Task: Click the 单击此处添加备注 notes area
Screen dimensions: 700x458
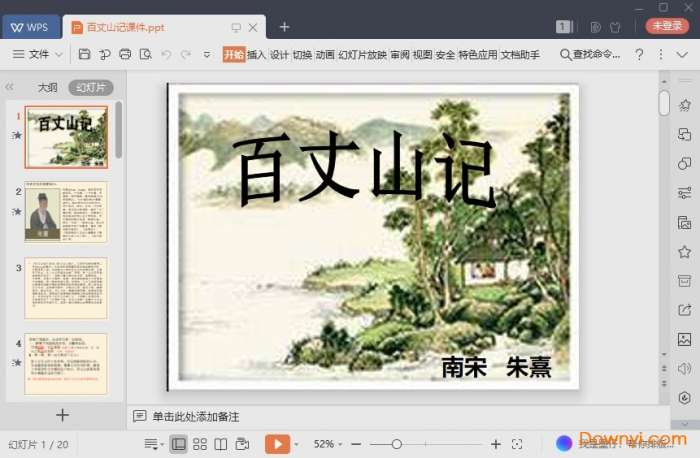Action: click(x=196, y=417)
